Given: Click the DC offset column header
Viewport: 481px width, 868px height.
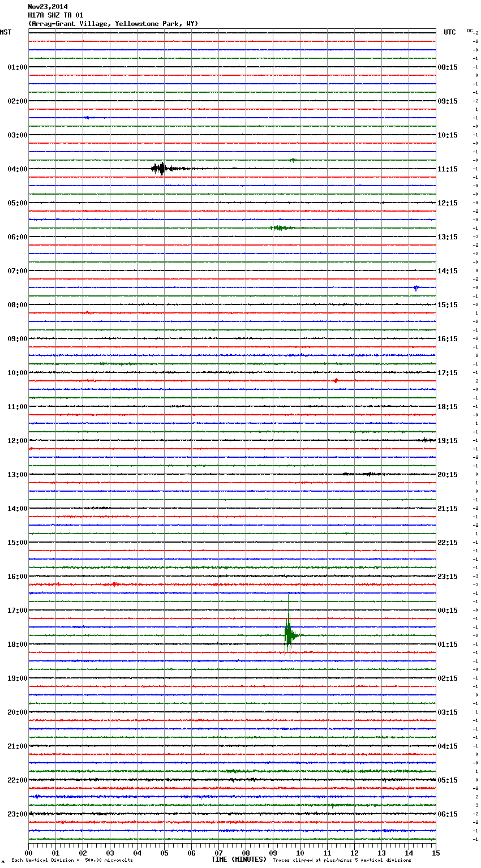Looking at the screenshot, I should (470, 31).
